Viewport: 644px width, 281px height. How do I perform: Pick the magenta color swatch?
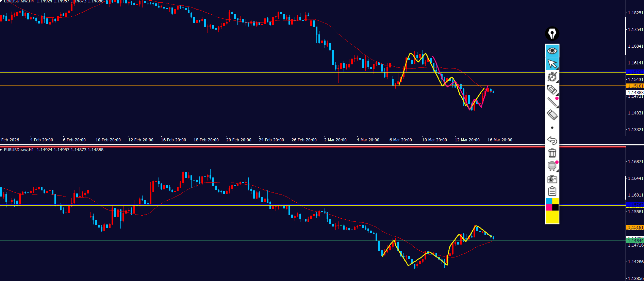[549, 207]
